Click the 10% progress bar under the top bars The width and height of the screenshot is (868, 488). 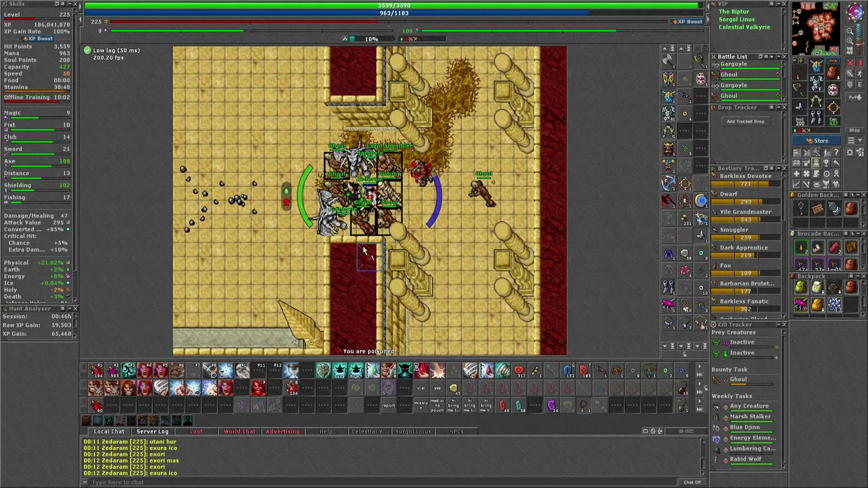[x=372, y=39]
